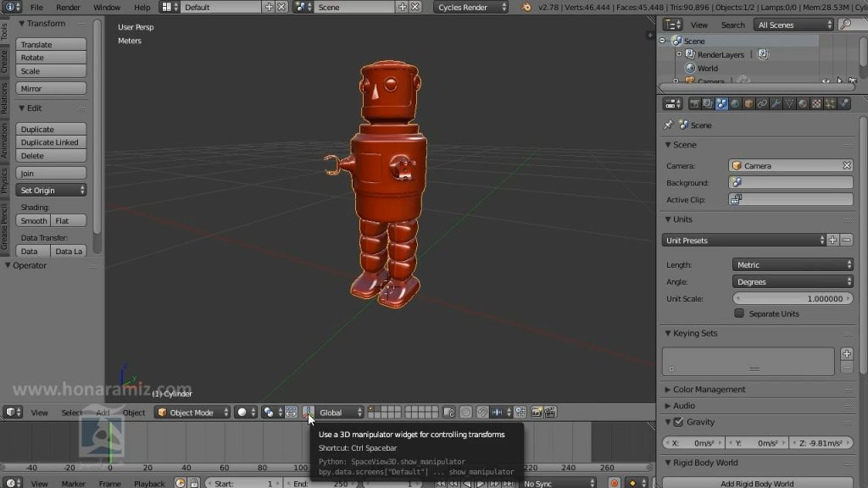Click the Unit Scale value field
This screenshot has width=868, height=488.
click(x=793, y=299)
